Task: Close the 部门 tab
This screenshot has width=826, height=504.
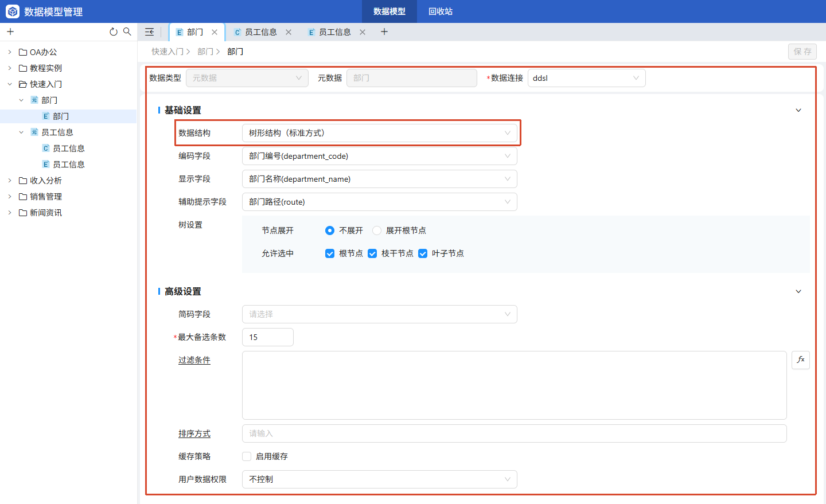Action: click(x=215, y=32)
